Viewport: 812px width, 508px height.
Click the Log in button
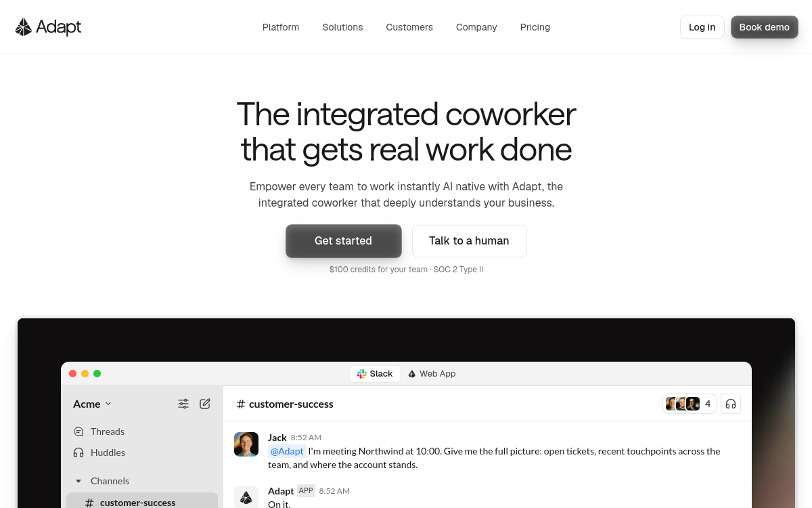click(702, 27)
